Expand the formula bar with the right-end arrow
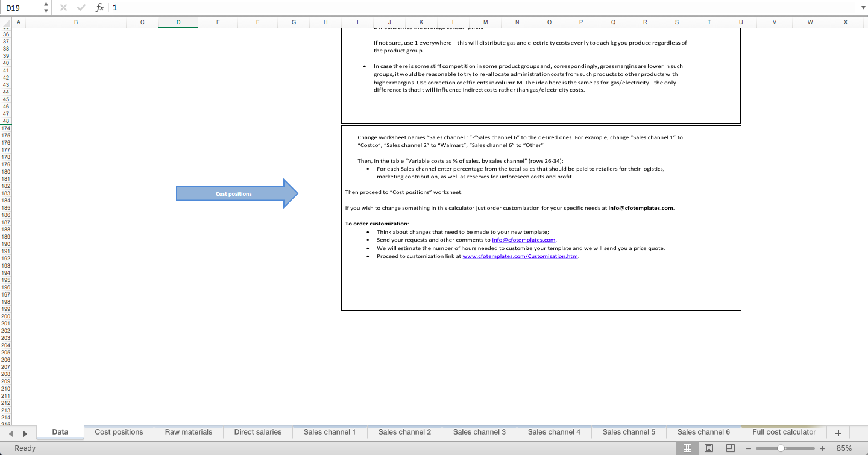This screenshot has height=455, width=868. click(862, 8)
